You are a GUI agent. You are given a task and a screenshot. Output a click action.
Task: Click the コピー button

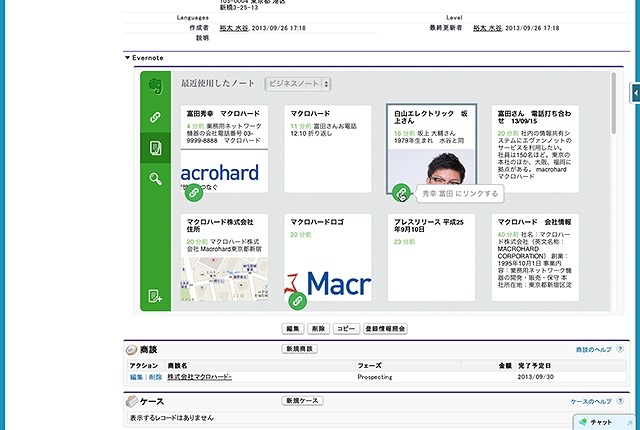coord(347,329)
